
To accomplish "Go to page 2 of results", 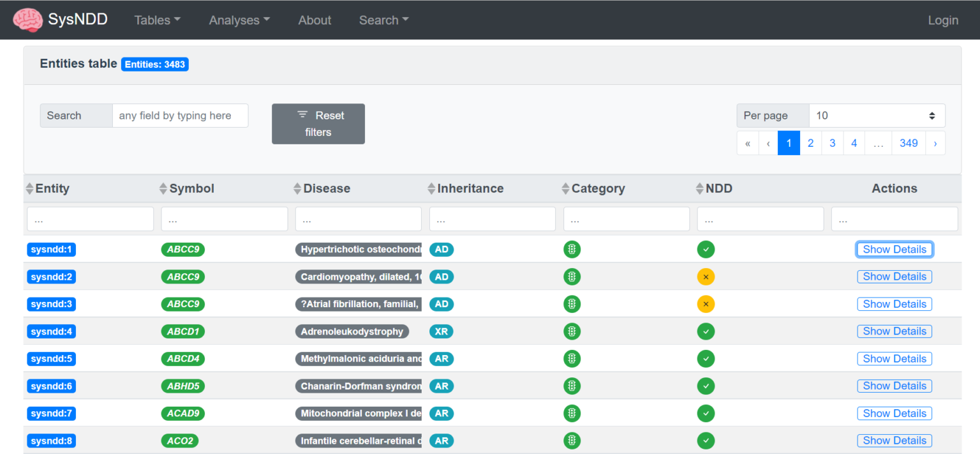I will (810, 143).
